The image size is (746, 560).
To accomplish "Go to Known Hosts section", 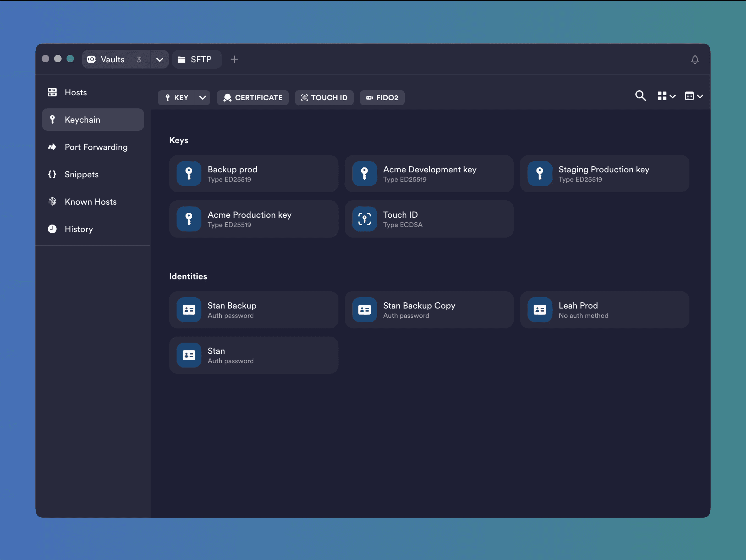I will click(90, 202).
